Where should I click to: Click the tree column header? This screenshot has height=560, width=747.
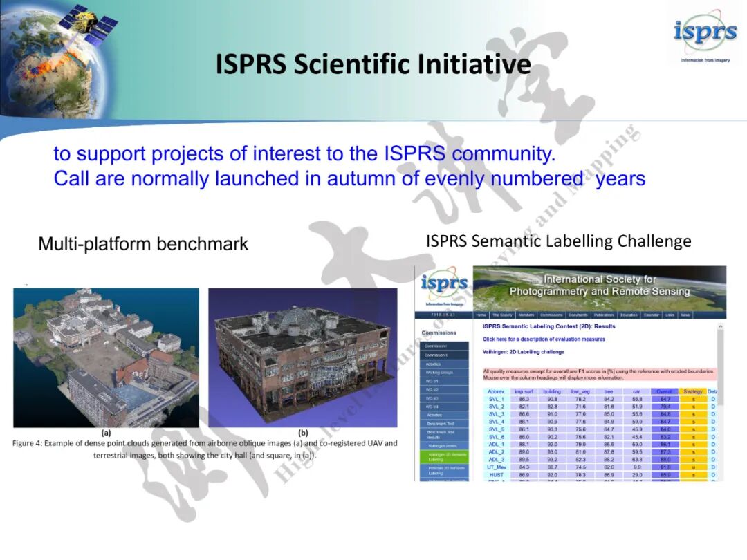609,391
